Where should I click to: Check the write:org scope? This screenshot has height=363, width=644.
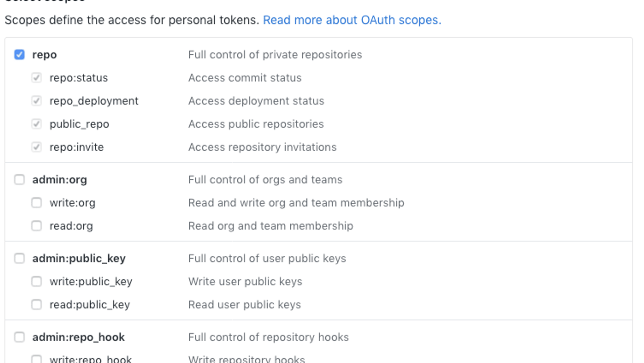[37, 203]
